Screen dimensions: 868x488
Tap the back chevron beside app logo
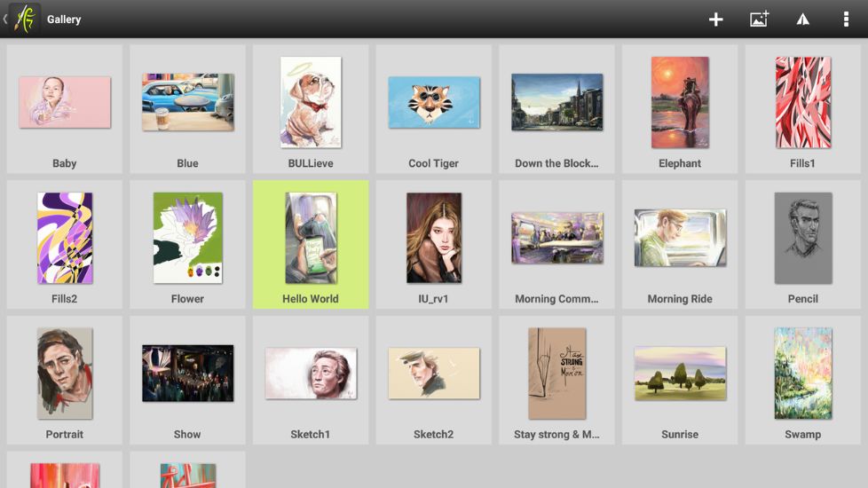coord(5,19)
